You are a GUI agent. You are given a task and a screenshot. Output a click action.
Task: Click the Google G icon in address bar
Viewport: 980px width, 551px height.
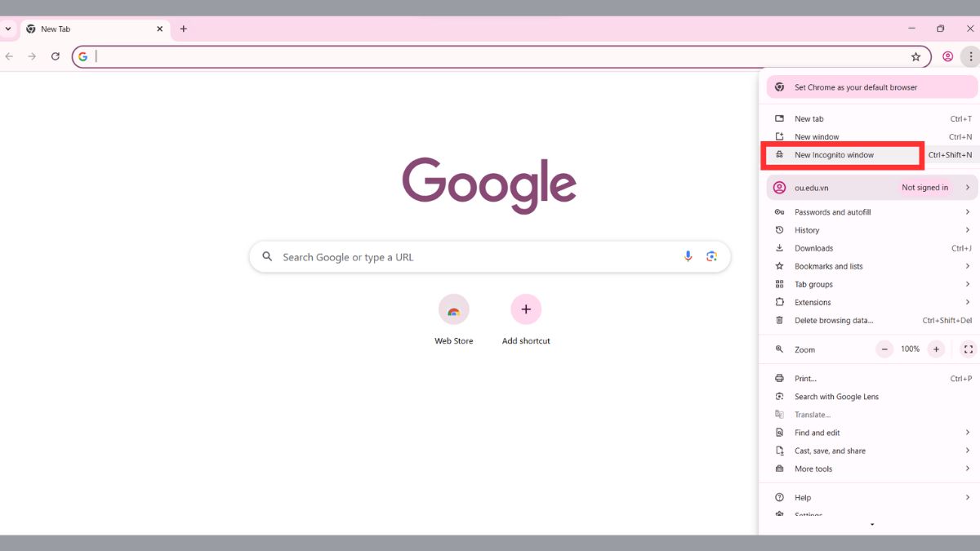82,56
